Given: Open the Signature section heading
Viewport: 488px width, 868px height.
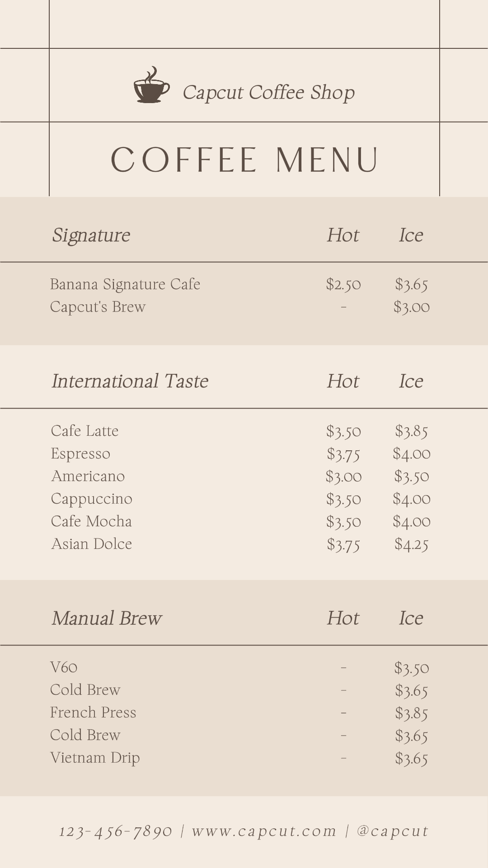Looking at the screenshot, I should [x=91, y=235].
